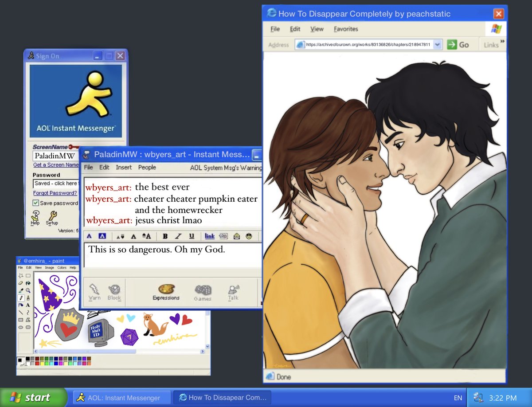The image size is (532, 407).
Task: Click the EN language indicator in taskbar
Action: click(458, 398)
